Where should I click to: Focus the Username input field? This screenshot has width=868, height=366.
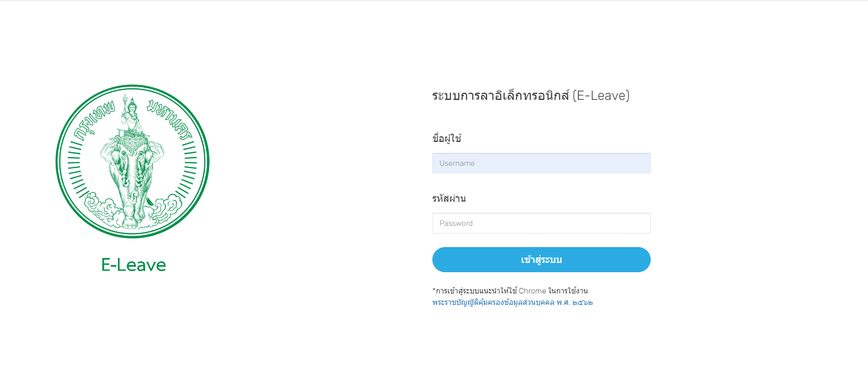(542, 163)
